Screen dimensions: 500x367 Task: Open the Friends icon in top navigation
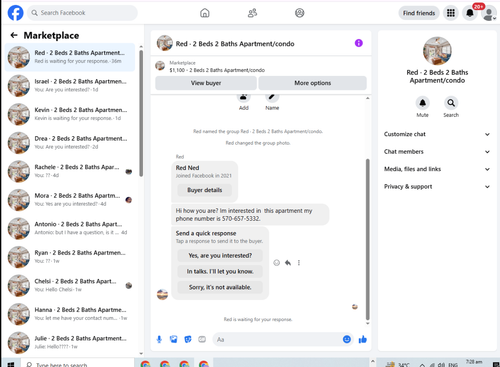point(252,13)
